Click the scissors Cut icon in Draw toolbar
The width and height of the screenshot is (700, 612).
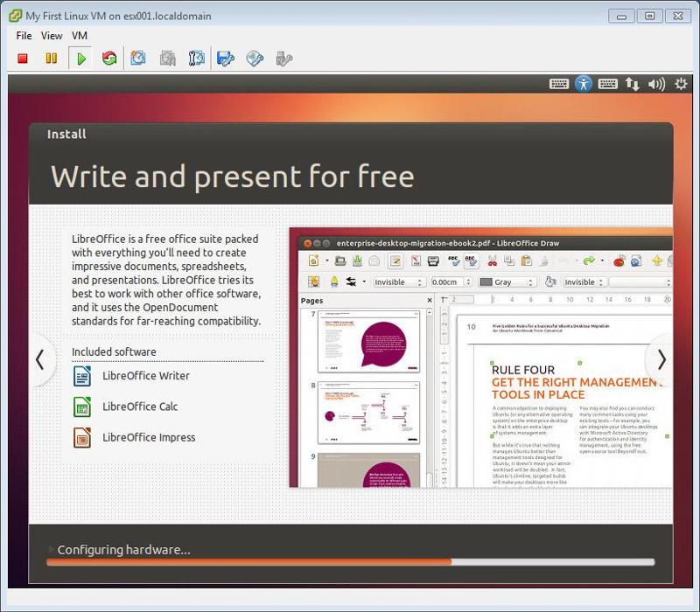(x=493, y=261)
